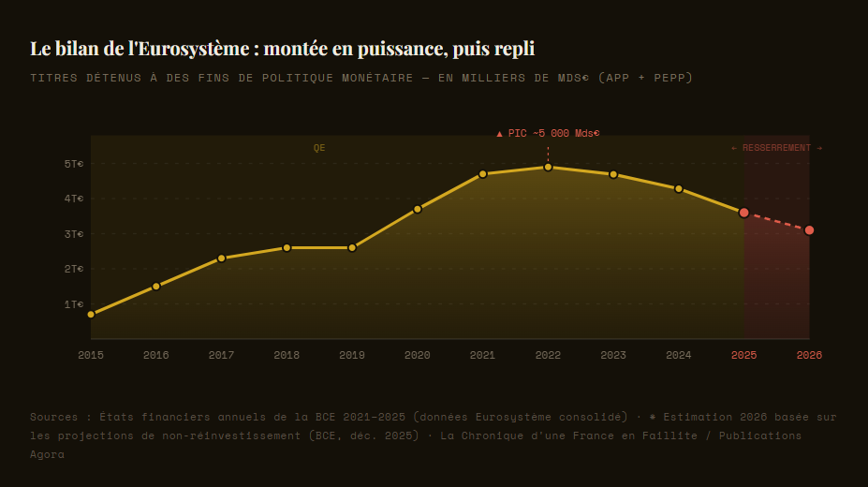Click the RESSERREMENT zone label
This screenshot has height=487, width=868.
[776, 148]
